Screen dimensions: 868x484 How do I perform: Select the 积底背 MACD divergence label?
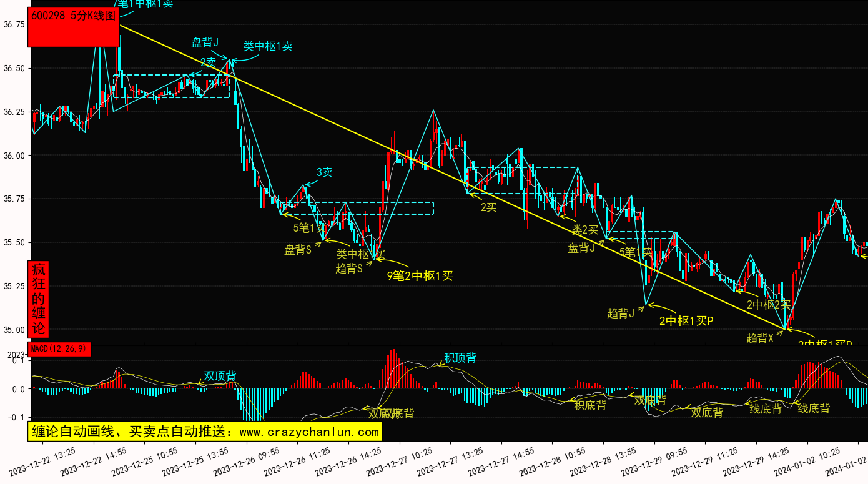590,405
